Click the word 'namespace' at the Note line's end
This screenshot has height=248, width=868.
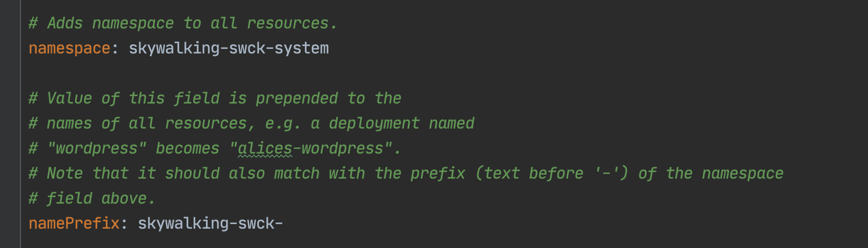pyautogui.click(x=743, y=173)
